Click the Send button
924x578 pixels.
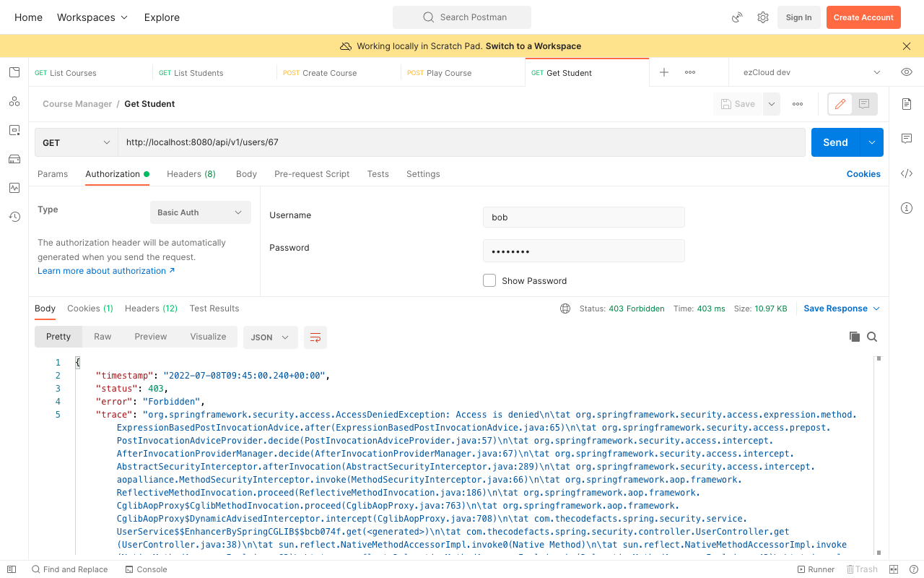(836, 142)
